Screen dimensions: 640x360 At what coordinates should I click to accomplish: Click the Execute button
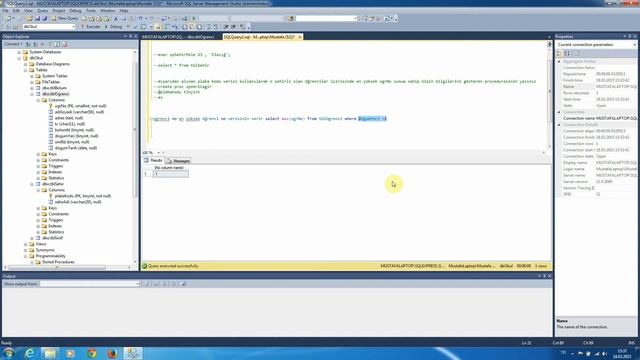90,27
